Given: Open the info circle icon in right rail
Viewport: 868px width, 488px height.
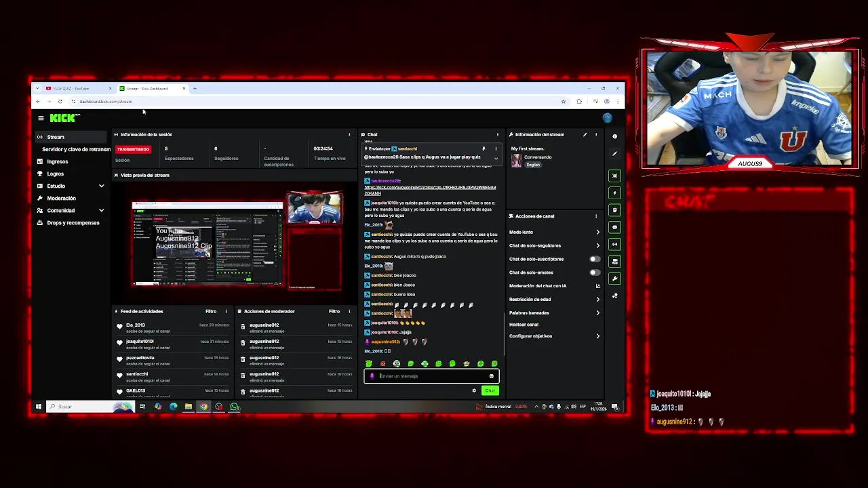Looking at the screenshot, I should [x=615, y=136].
